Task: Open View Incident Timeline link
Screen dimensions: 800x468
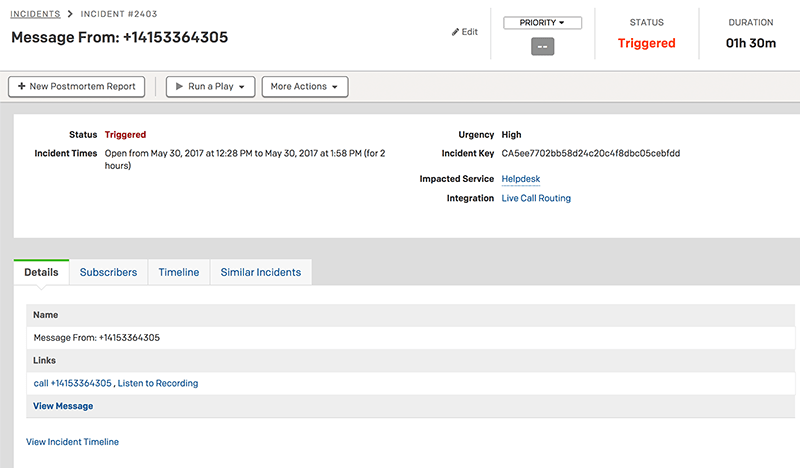Action: 72,442
